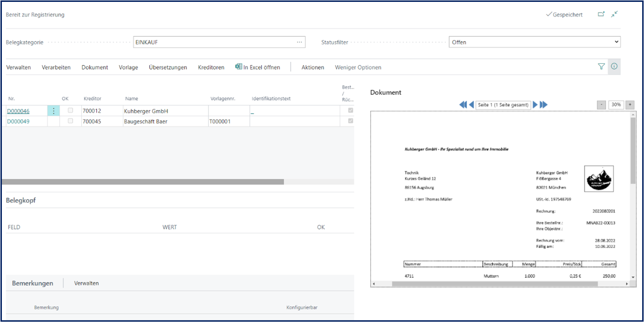Tick OK checkbox for Kuhberger GmbH
Screen dimensions: 644x322
[70, 111]
